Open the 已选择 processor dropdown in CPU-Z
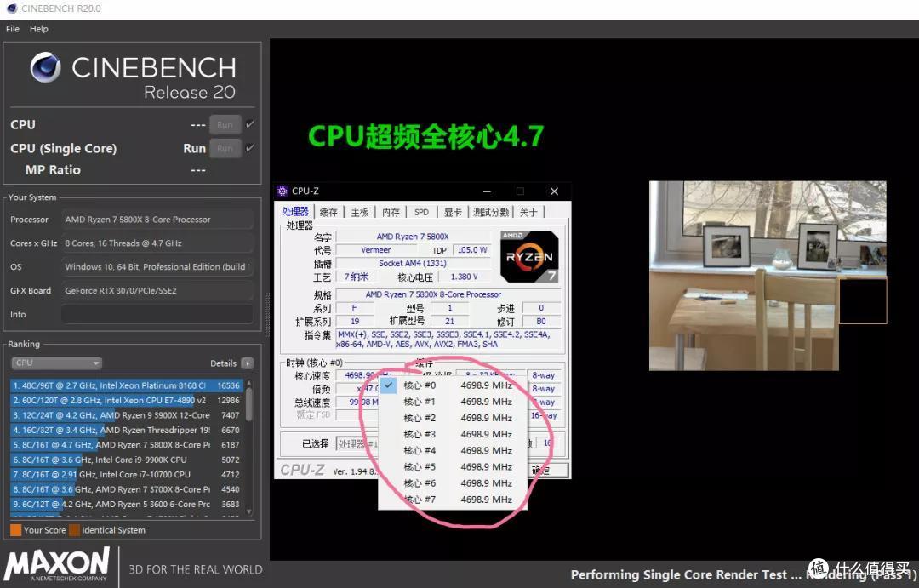 (357, 444)
